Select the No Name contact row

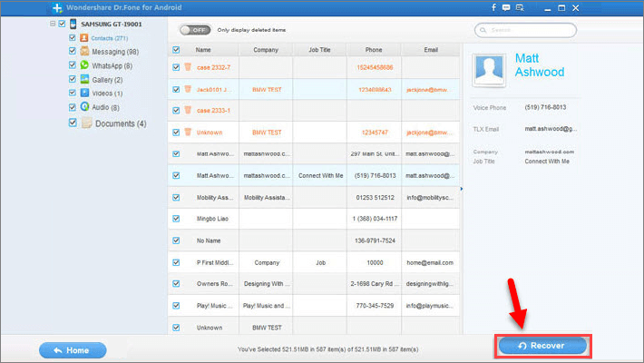[x=314, y=240]
